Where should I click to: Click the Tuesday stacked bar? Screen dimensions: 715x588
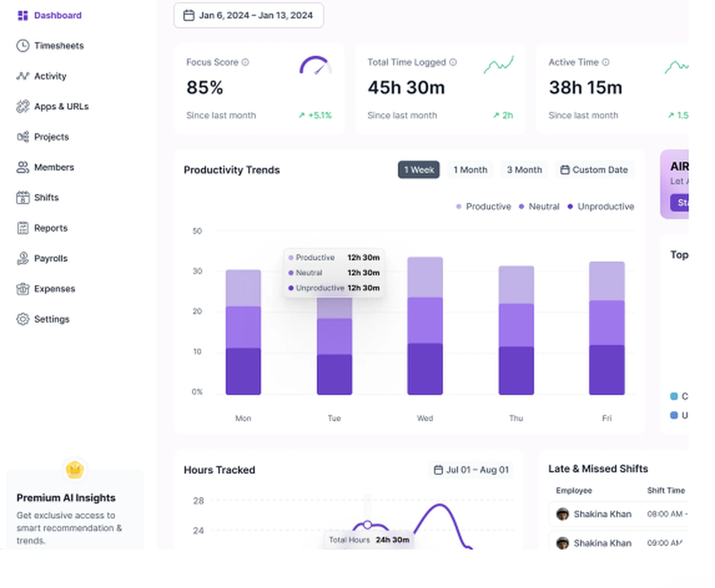point(335,347)
